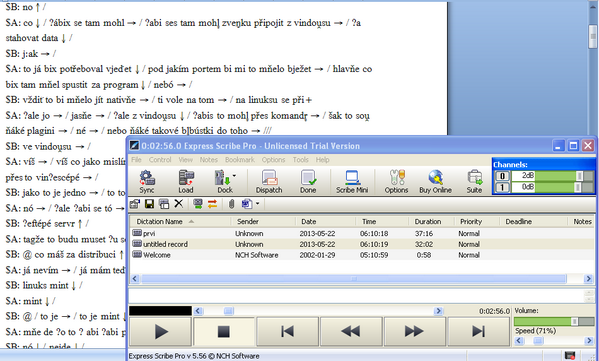Viewport: 599px width, 361px height.
Task: Click the notes input field below list
Action: [x=355, y=296]
